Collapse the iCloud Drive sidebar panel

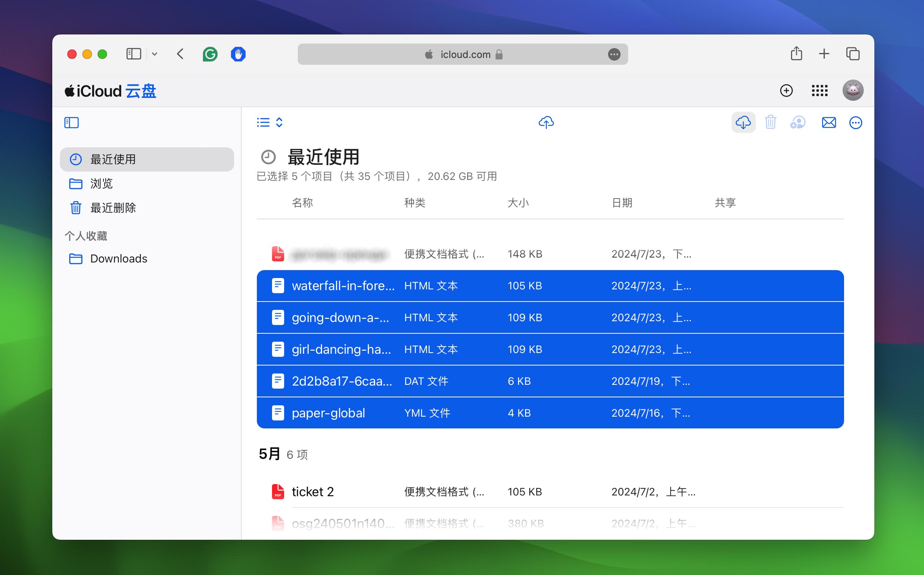[x=72, y=122]
